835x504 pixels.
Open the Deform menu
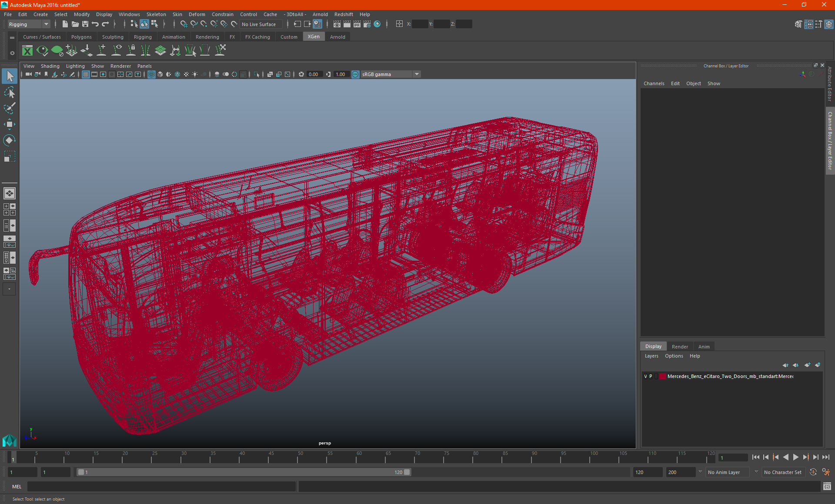197,14
